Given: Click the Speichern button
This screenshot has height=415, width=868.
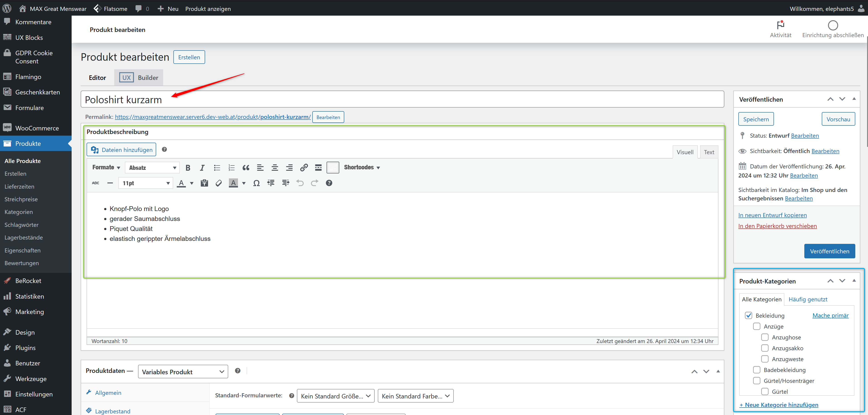Looking at the screenshot, I should [756, 119].
